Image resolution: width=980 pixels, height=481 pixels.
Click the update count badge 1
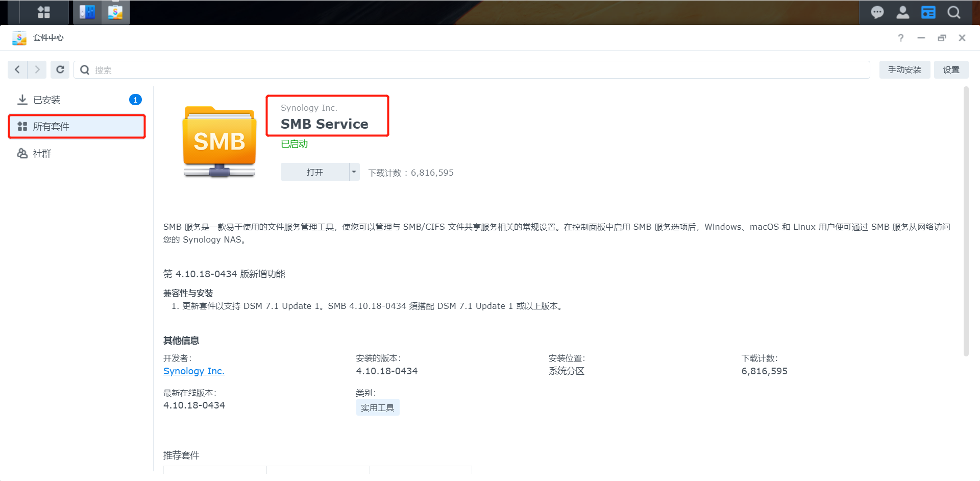pos(135,100)
